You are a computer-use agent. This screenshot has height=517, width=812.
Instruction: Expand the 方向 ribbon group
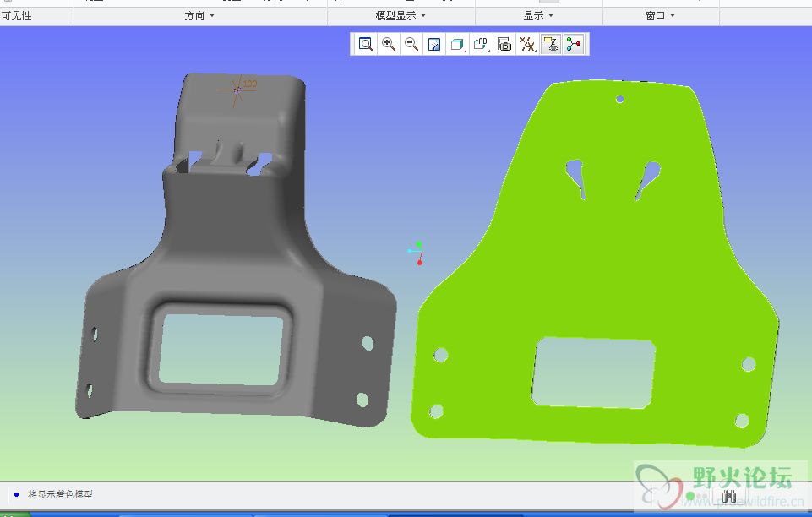pyautogui.click(x=200, y=16)
